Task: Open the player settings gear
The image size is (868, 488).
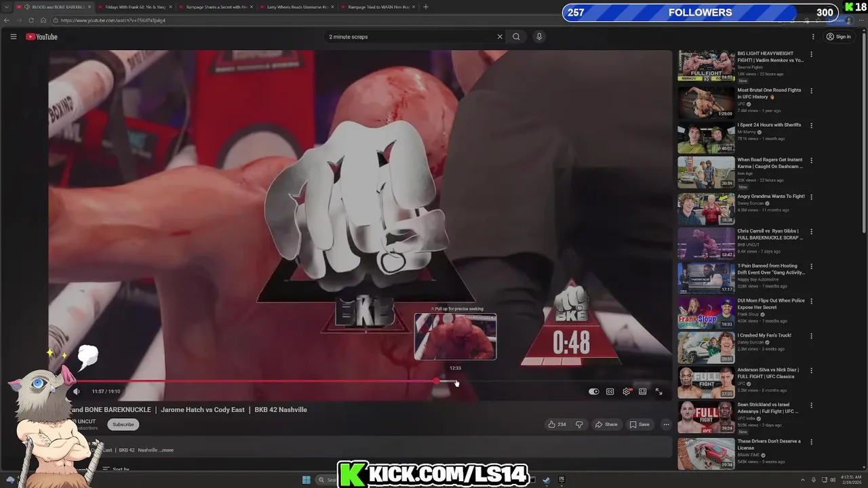Action: click(627, 391)
